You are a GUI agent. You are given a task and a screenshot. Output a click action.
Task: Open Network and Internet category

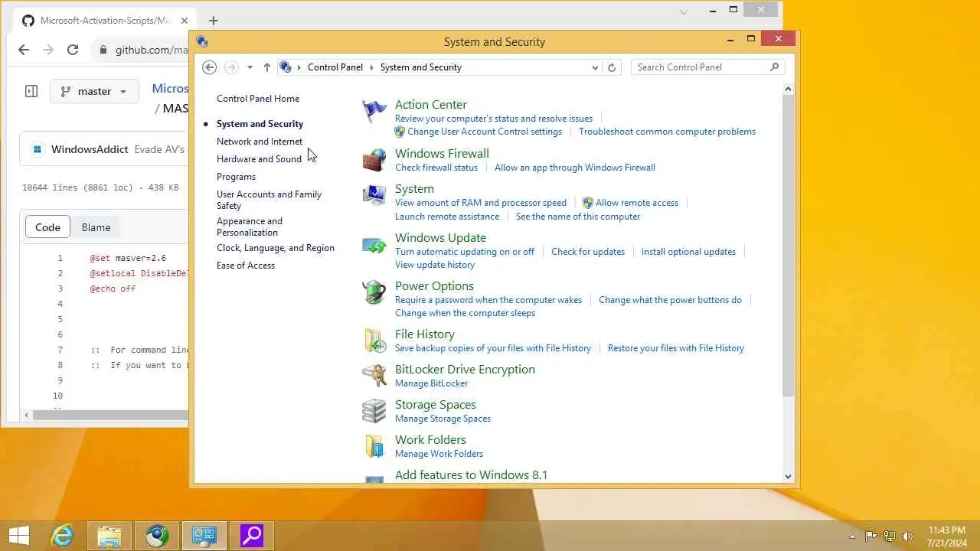(260, 142)
